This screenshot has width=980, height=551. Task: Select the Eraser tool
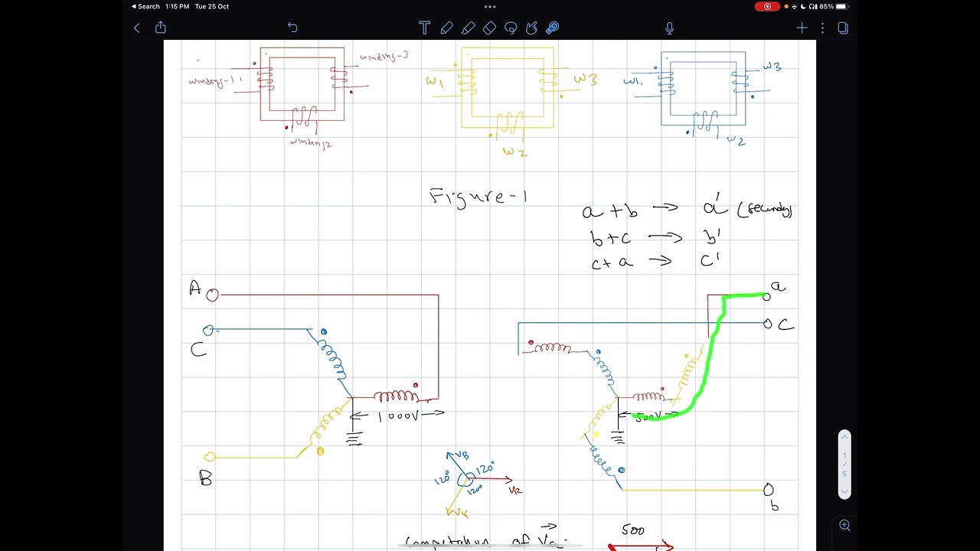tap(489, 28)
